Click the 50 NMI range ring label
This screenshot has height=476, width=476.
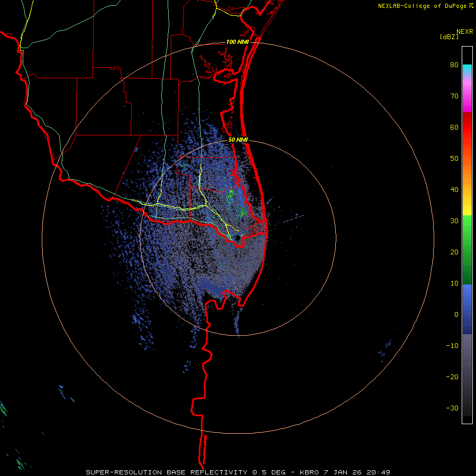pos(238,140)
